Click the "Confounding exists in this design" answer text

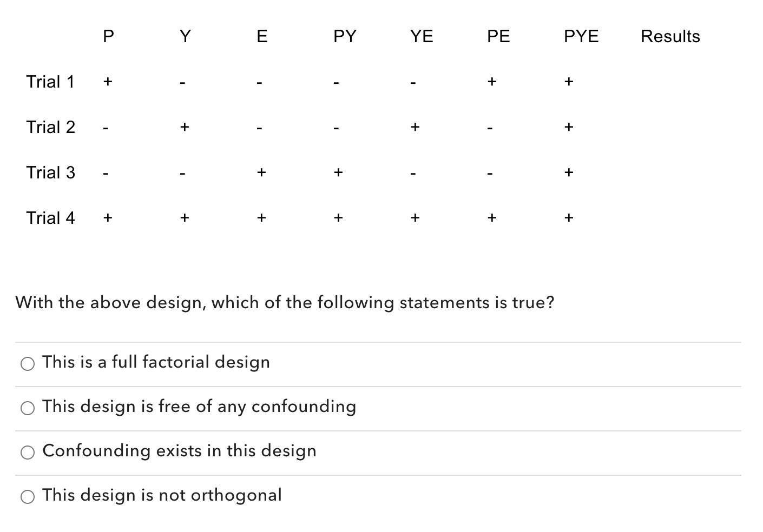[x=180, y=451]
